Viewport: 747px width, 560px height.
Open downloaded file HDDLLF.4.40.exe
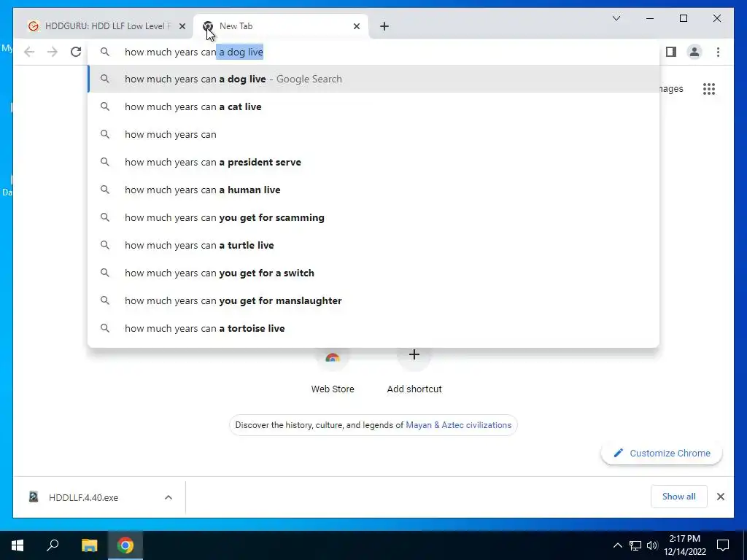click(x=83, y=497)
